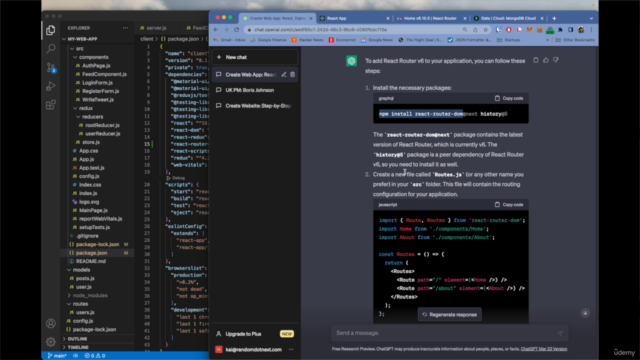
Task: Delete the Create Web App chat
Action: point(292,75)
